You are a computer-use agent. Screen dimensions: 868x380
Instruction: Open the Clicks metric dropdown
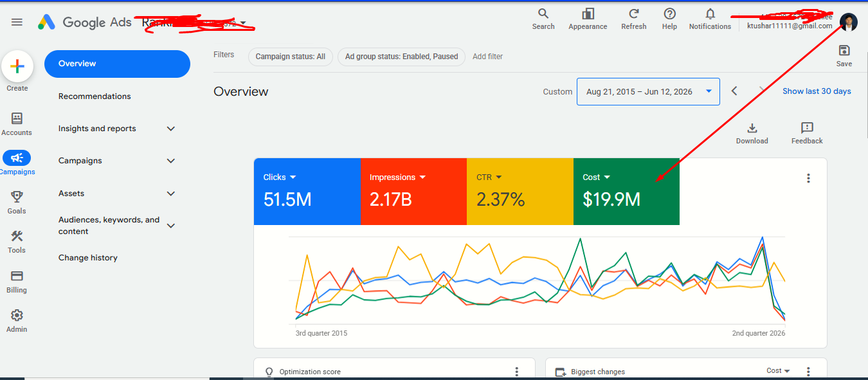(x=293, y=177)
